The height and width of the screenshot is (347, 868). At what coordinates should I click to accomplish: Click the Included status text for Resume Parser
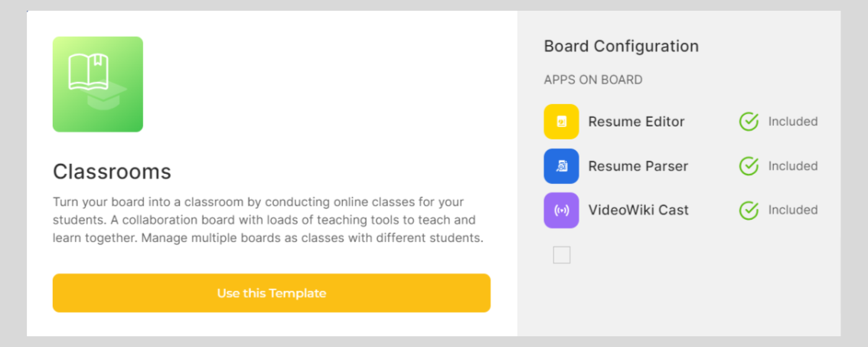click(x=793, y=165)
